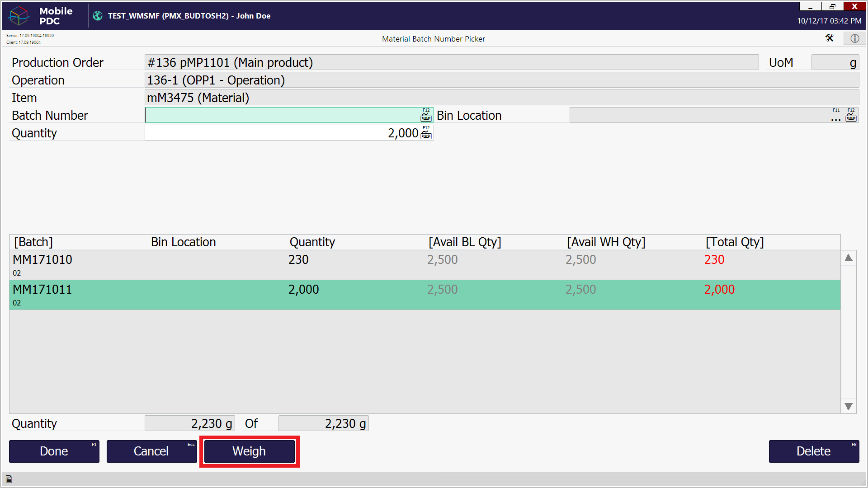Click the Mobile PDC cube logo

pyautogui.click(x=19, y=16)
